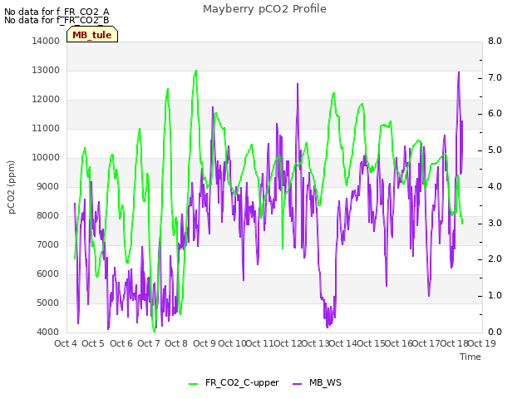The height and width of the screenshot is (399, 532).
Task: Click the Oct 5 x-axis tick label
Action: click(x=93, y=343)
